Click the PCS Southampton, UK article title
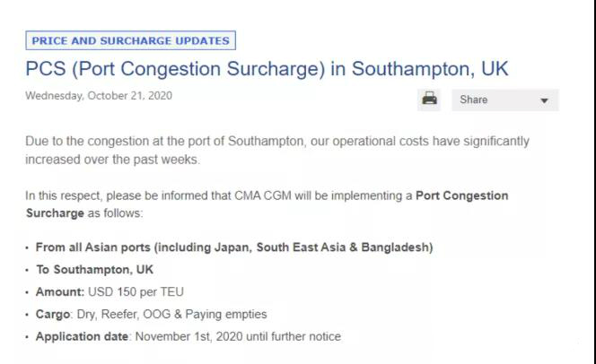 267,69
